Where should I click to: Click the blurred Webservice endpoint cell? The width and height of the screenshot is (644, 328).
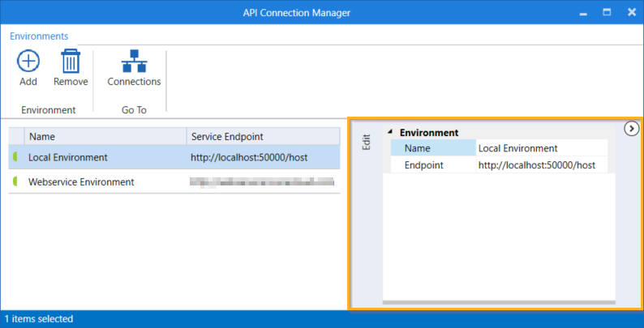pos(260,182)
